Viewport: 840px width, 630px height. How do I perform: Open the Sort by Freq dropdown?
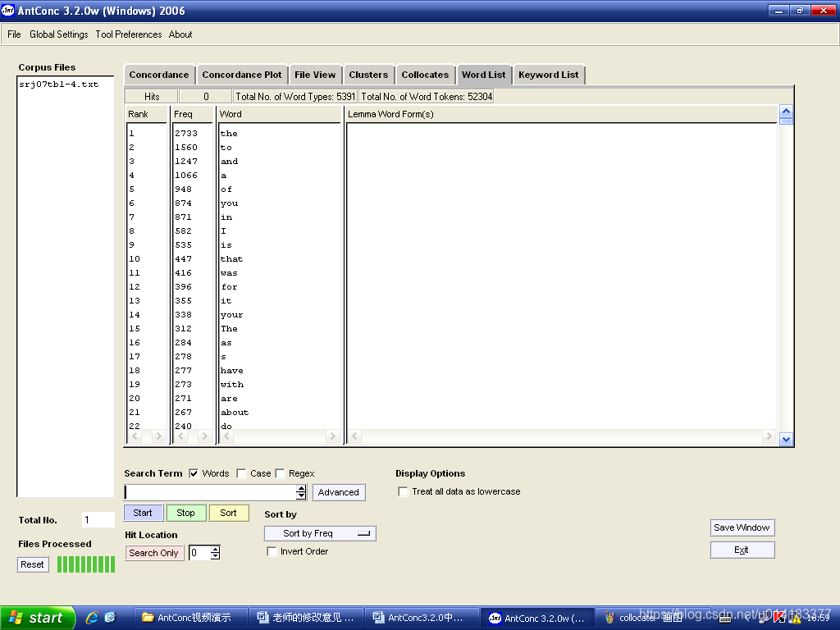tap(321, 533)
